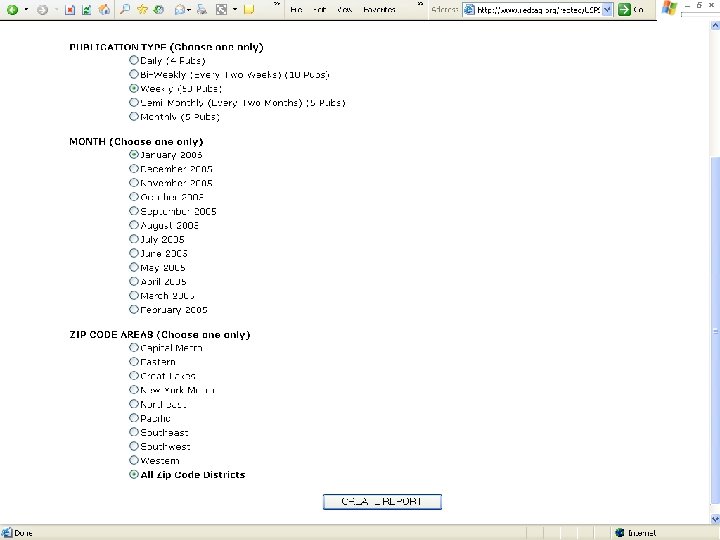Select New York Metro zip code area
This screenshot has height=540, width=720.
point(134,390)
